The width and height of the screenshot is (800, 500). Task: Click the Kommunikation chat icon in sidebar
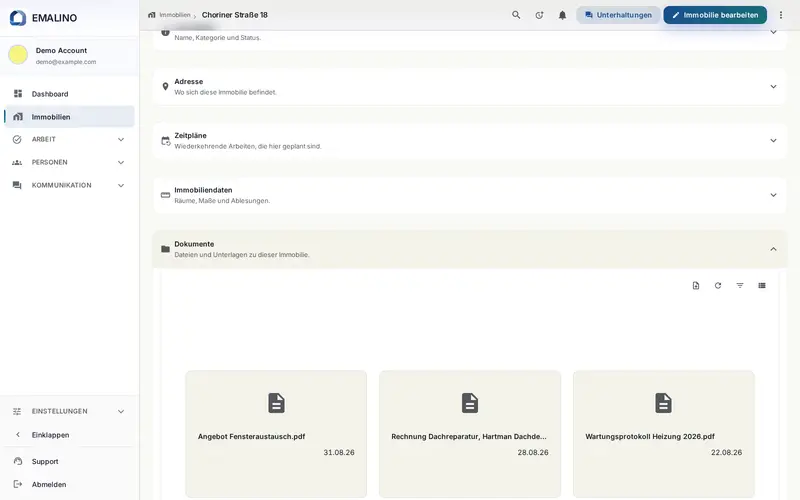point(17,185)
